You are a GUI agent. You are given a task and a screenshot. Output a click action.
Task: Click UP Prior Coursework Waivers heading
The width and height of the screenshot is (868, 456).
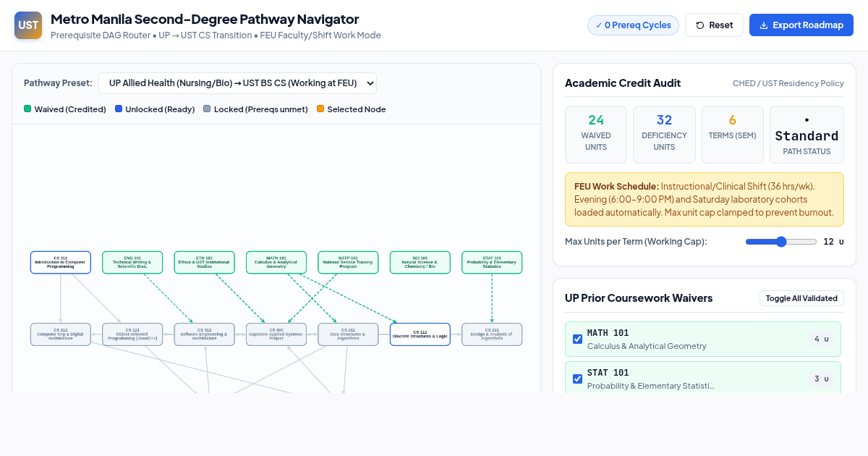[639, 298]
